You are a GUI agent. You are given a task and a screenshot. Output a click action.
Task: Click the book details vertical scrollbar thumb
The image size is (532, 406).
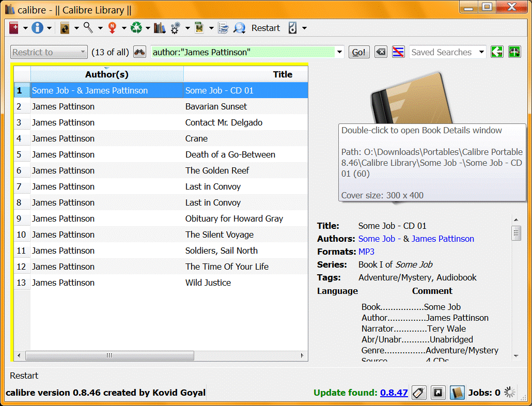pos(516,233)
